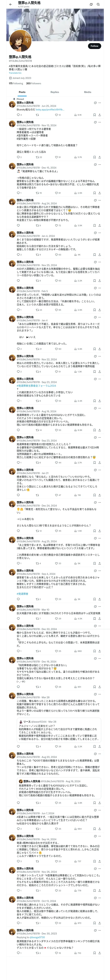Like the Jun 25, 2024 pinned post

pos(56,114)
